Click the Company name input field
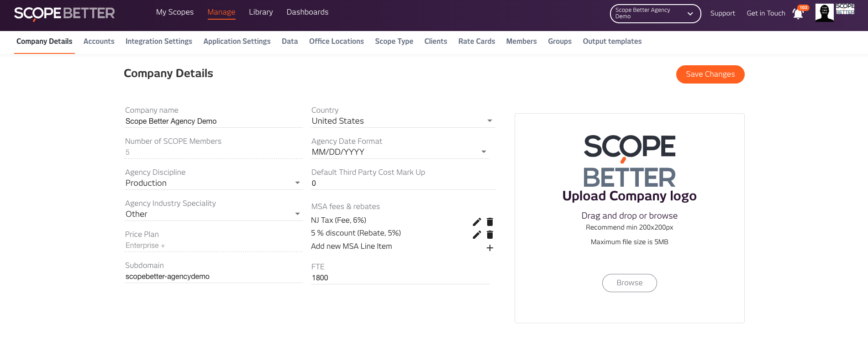 214,121
